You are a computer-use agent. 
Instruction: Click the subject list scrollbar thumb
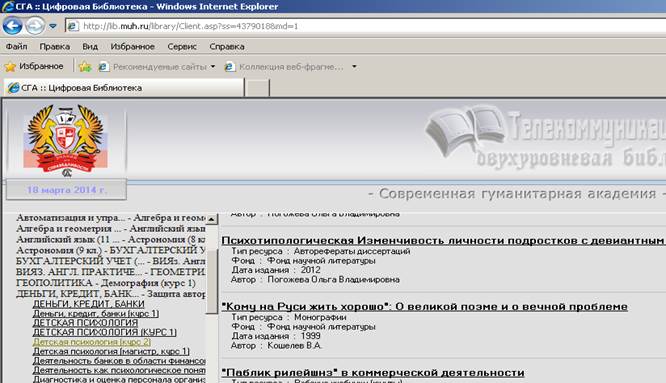tap(212, 282)
